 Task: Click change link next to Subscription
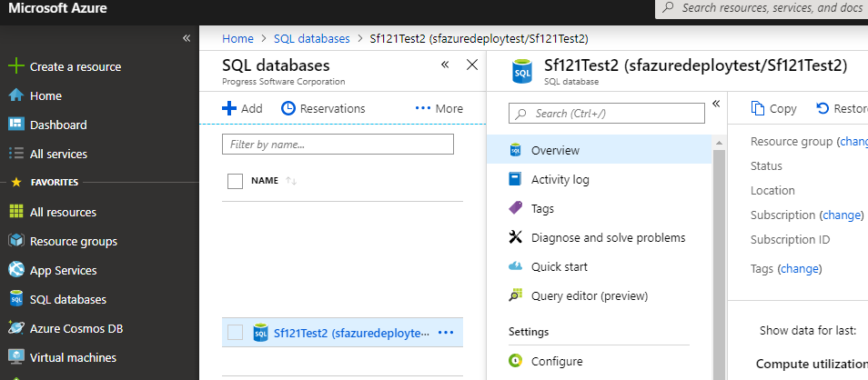842,215
